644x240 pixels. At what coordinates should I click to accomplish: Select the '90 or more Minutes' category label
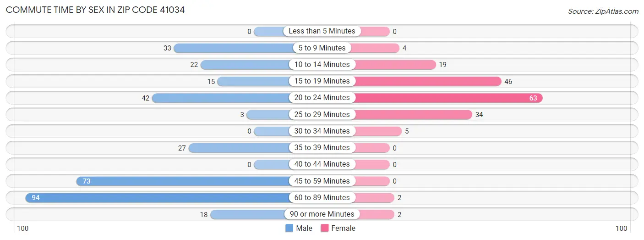coord(322,214)
